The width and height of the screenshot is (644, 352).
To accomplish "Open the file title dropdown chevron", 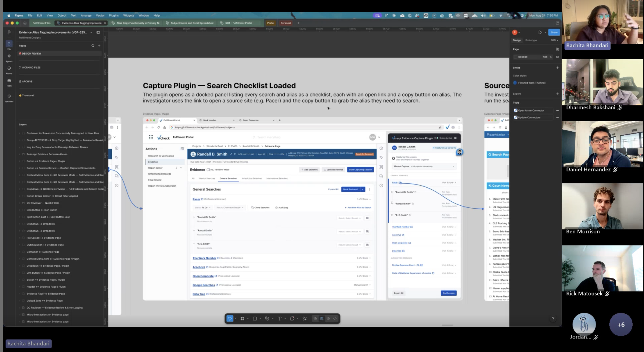I will (91, 32).
